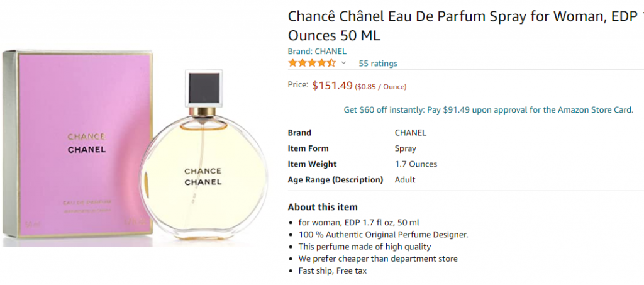This screenshot has height=285, width=644.
Task: Expand the star rating dropdown chevron
Action: point(344,63)
